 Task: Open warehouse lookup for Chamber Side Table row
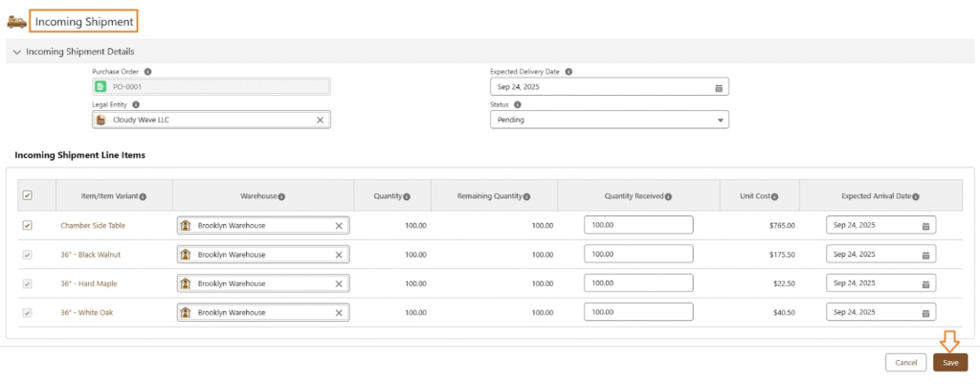258,226
